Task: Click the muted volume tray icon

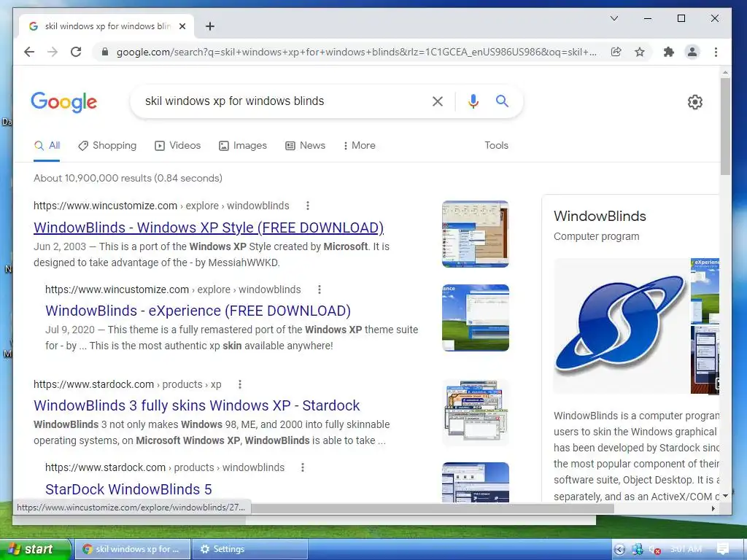Action: click(x=654, y=550)
